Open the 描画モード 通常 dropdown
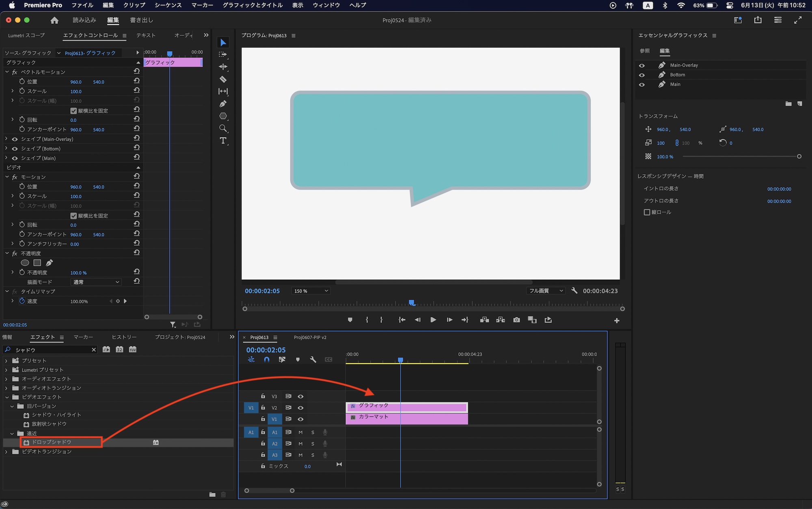This screenshot has height=509, width=812. coord(96,282)
